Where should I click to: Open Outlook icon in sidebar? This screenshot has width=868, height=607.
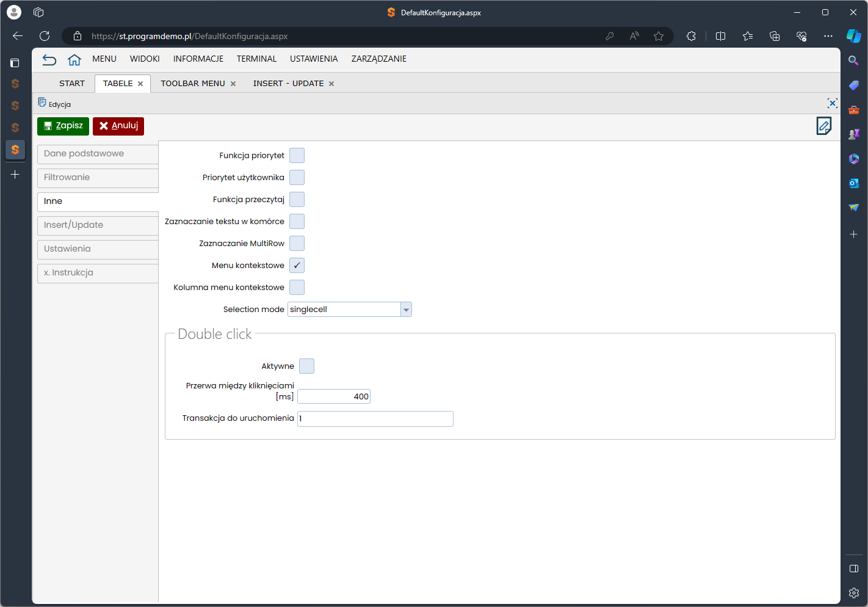point(854,183)
